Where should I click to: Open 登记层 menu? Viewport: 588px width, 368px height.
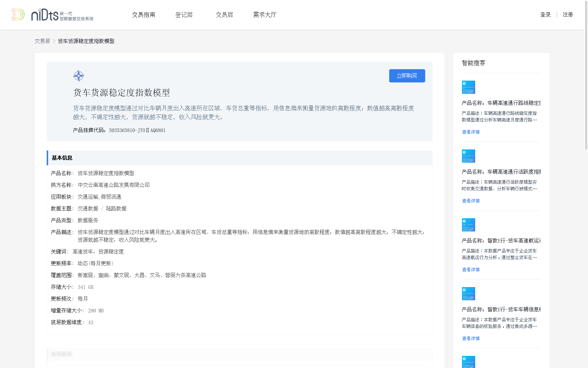[184, 15]
